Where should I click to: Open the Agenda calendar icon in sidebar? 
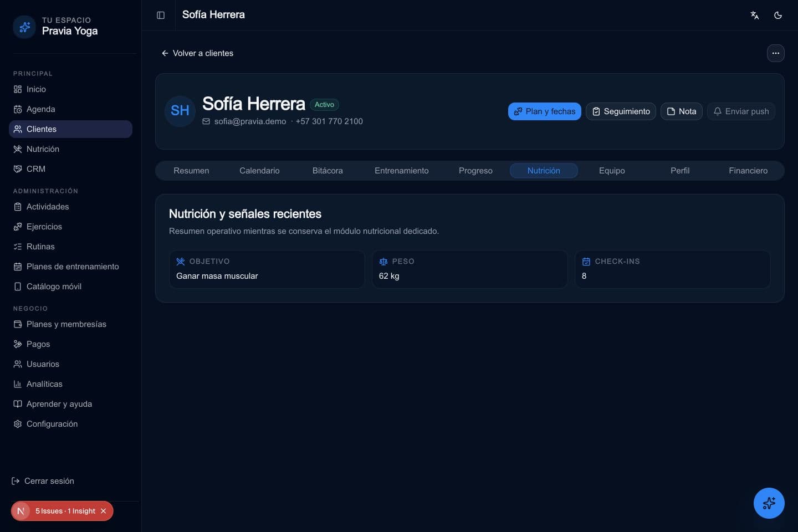(18, 109)
